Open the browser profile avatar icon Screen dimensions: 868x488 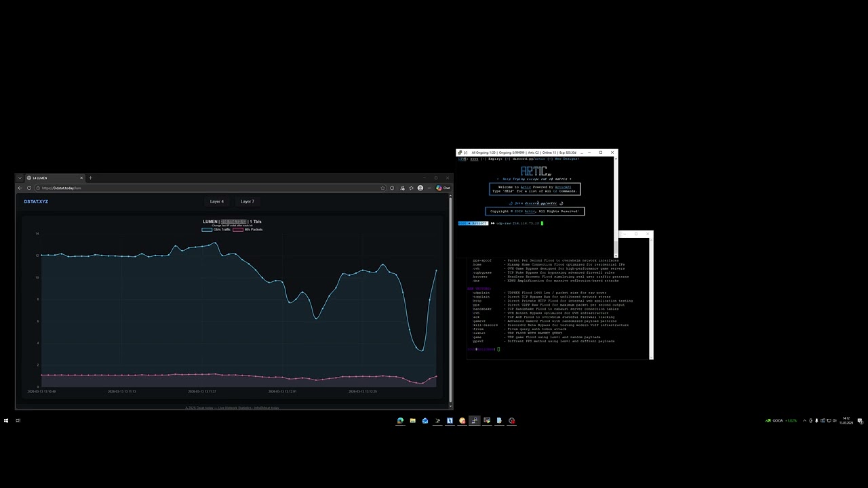(x=420, y=188)
